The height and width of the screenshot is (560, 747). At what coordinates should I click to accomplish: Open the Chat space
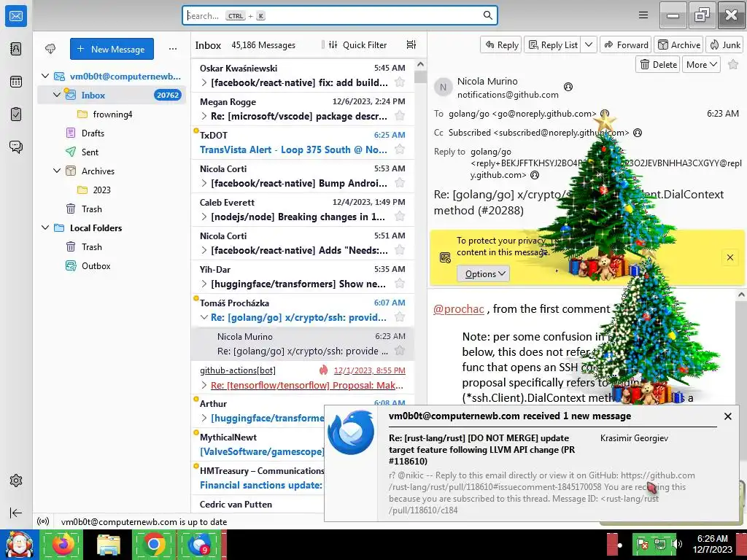click(16, 147)
